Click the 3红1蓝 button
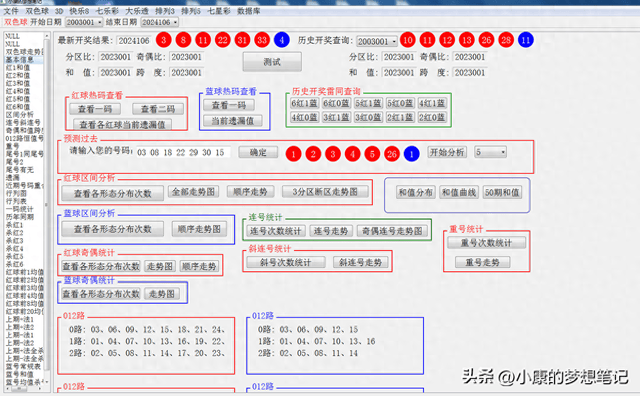Screen dimensions: 640x396 pos(336,117)
